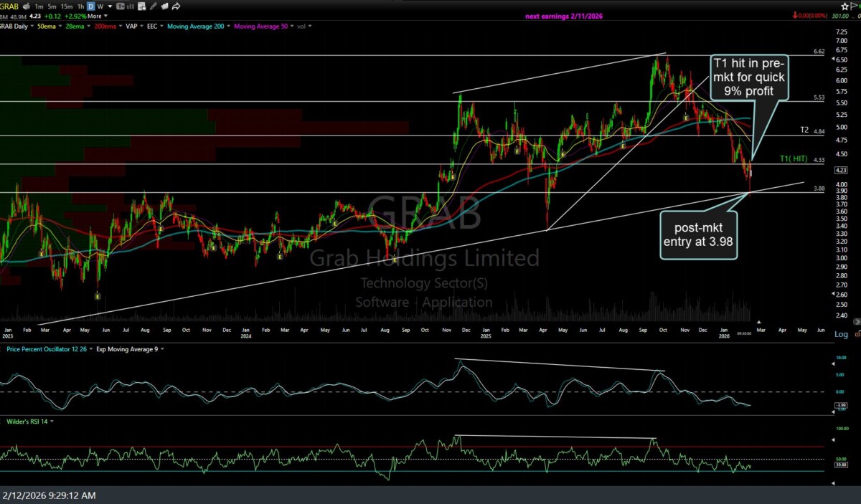Image resolution: width=861 pixels, height=504 pixels.
Task: Toggle the Log price scale
Action: (x=841, y=334)
